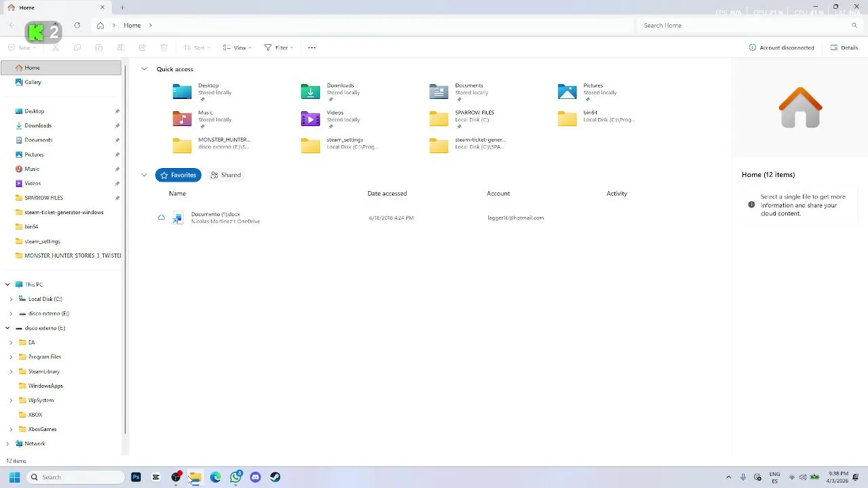Open WhatsApp from the taskbar
Viewport: 868px width, 488px height.
(x=235, y=477)
